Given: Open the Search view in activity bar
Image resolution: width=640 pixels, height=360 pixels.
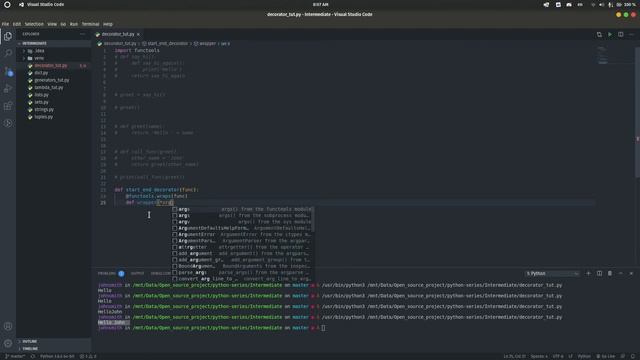Looking at the screenshot, I should click(8, 53).
